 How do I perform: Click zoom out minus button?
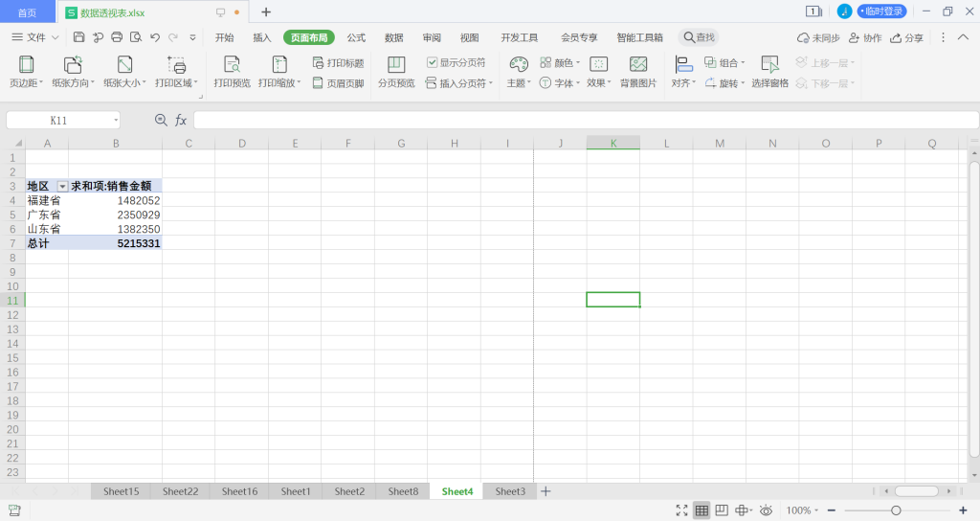832,510
